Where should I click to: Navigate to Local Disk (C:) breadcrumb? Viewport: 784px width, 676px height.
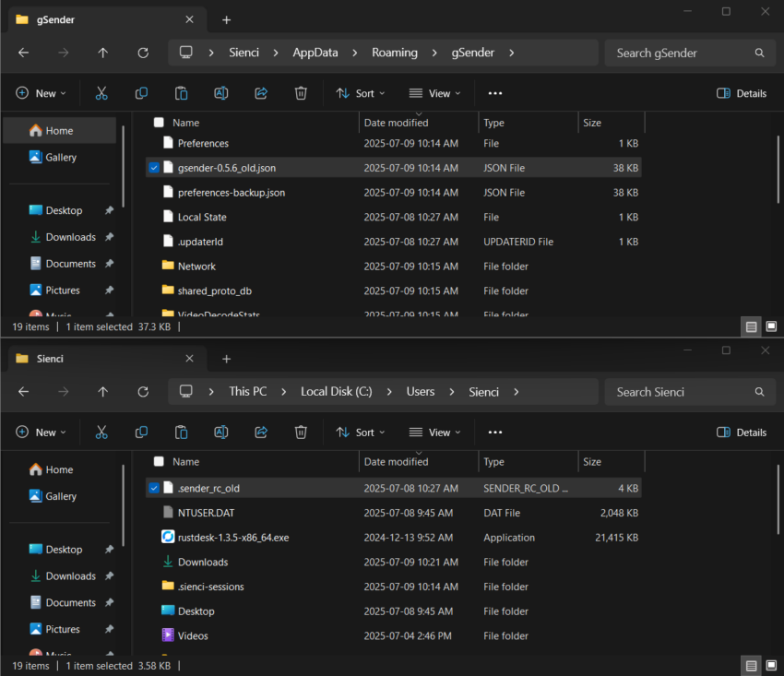click(337, 392)
